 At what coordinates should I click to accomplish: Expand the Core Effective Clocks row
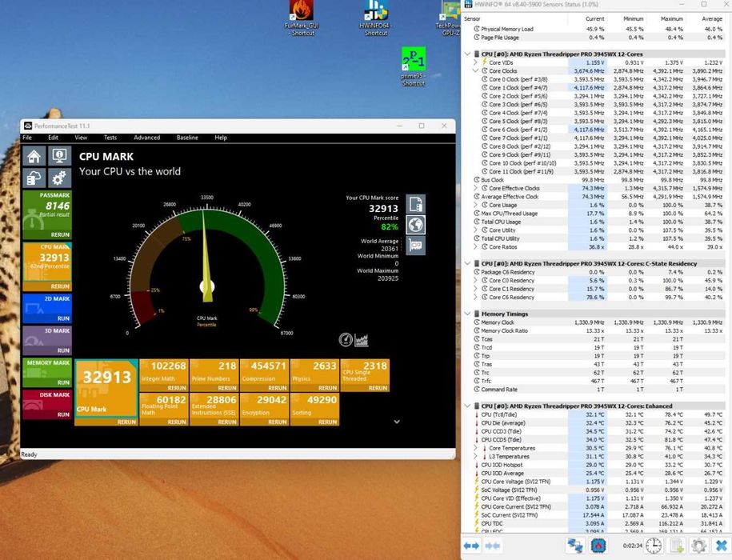coord(476,188)
